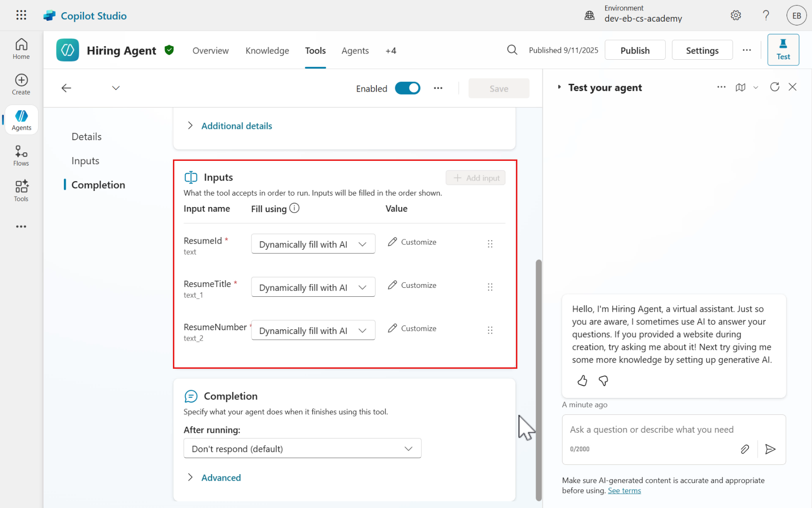Click the thumbs down feedback icon
This screenshot has width=812, height=508.
[603, 381]
